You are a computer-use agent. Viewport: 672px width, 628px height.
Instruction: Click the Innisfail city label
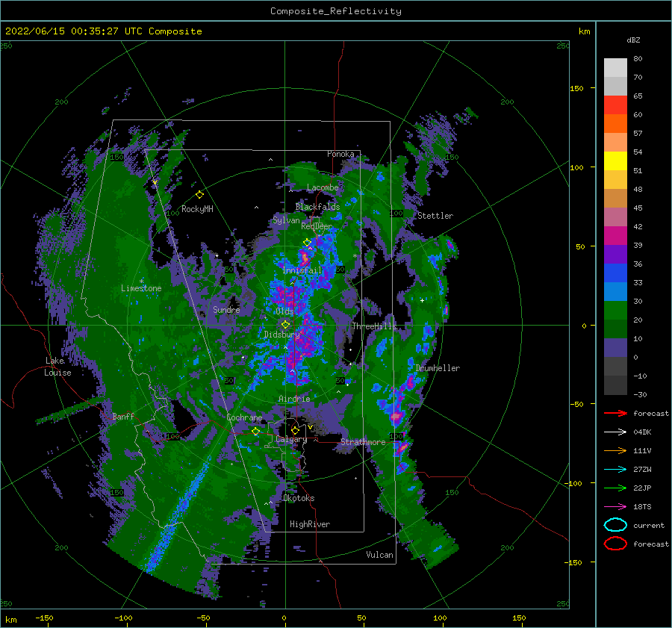[x=302, y=270]
